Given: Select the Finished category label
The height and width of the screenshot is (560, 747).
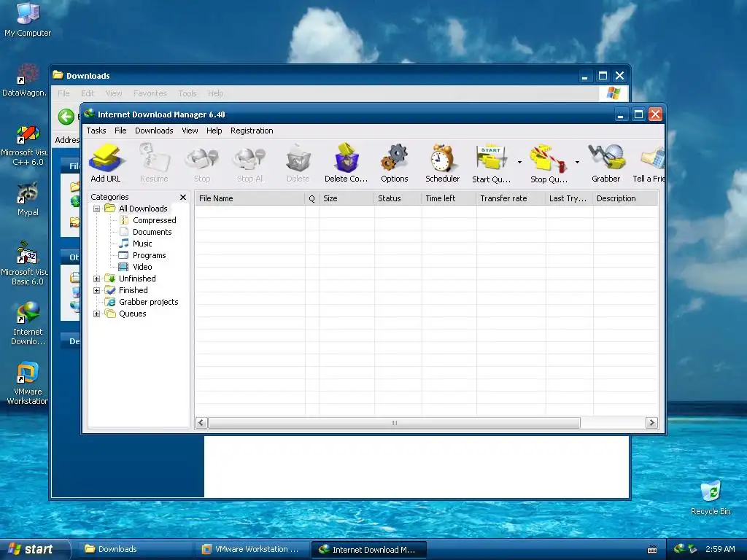Looking at the screenshot, I should click(133, 290).
